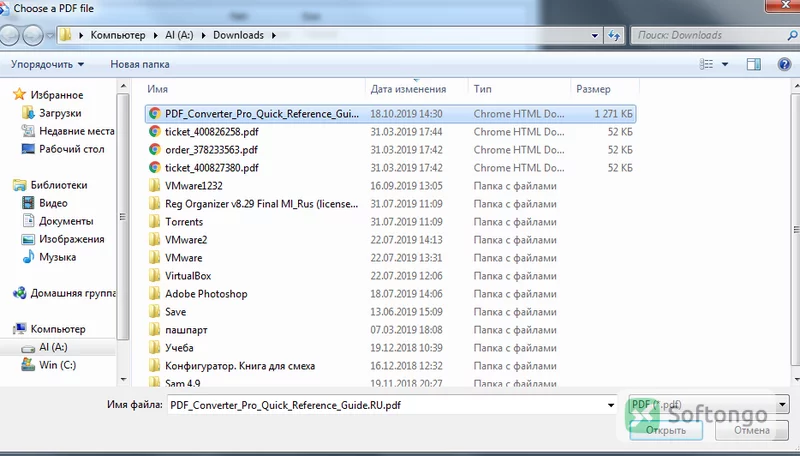Click the Chrome icon beside order_378233563.pdf
800x456 pixels.
154,149
